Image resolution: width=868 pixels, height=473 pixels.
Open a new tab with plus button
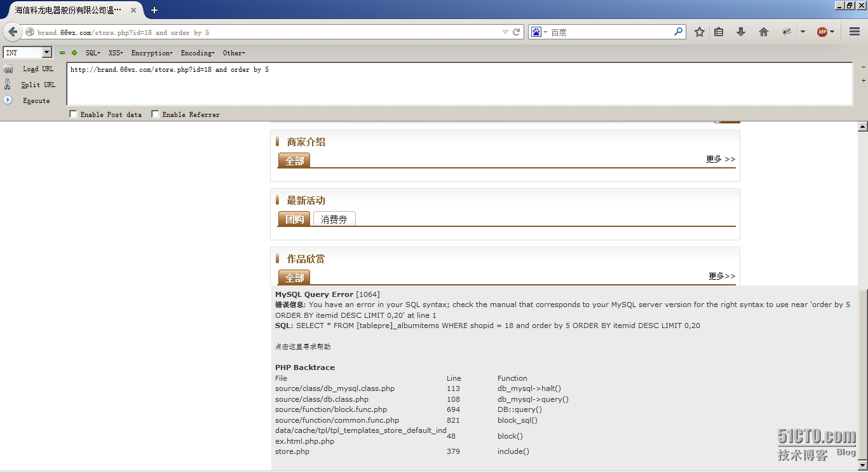click(154, 10)
